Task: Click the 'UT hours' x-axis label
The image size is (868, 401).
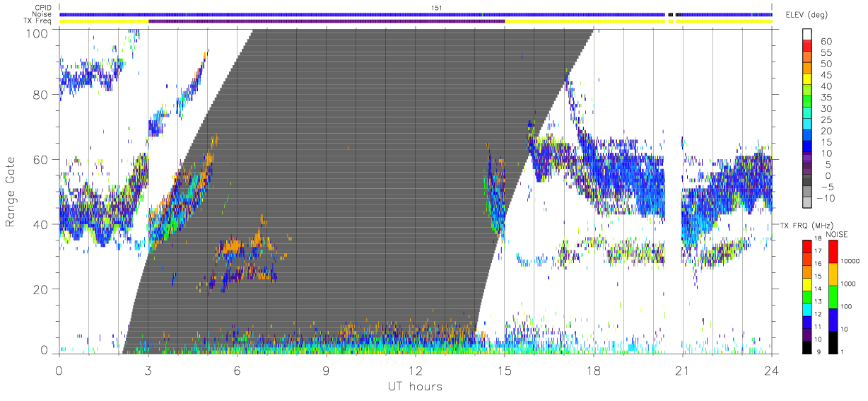Action: tap(414, 387)
